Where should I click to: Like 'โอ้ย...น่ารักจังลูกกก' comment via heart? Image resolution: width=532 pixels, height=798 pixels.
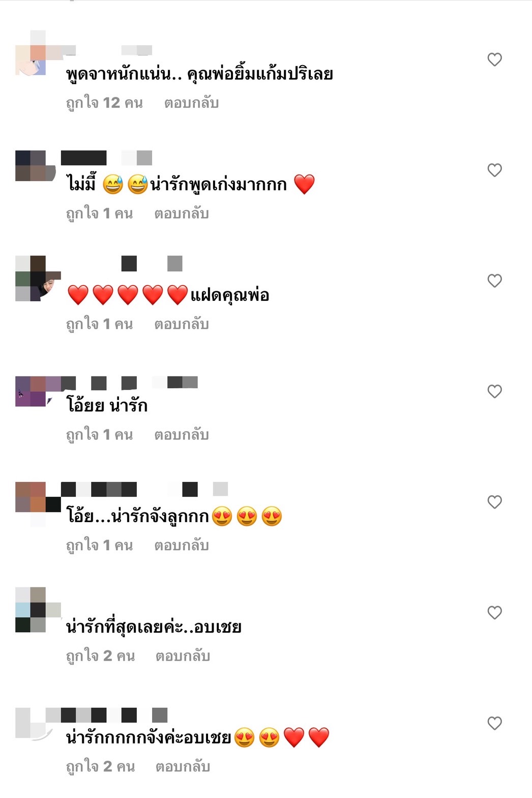pyautogui.click(x=494, y=502)
